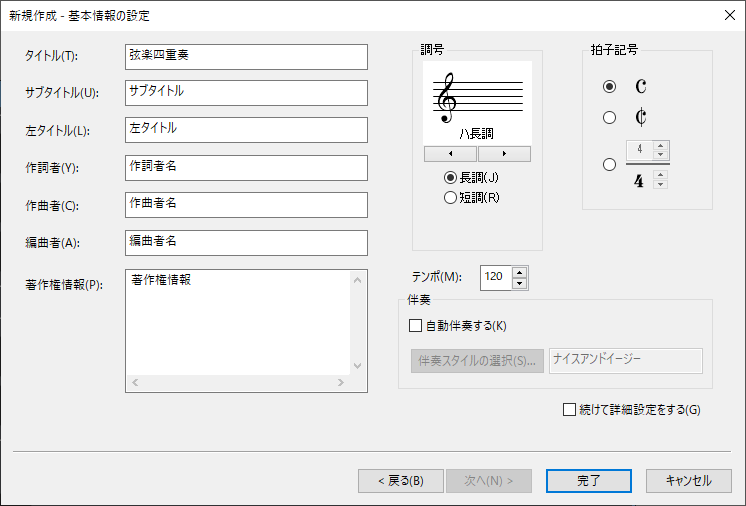Increase tempo with the up spinner arrow
The image size is (746, 506).
[520, 272]
